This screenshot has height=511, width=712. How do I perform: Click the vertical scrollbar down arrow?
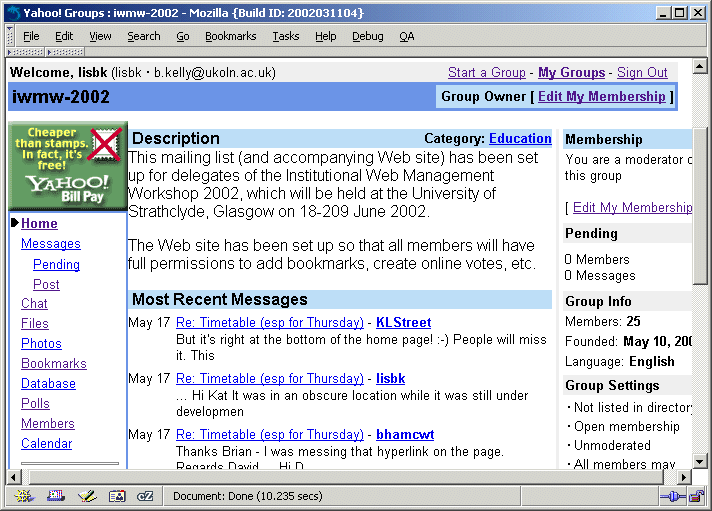coord(700,462)
